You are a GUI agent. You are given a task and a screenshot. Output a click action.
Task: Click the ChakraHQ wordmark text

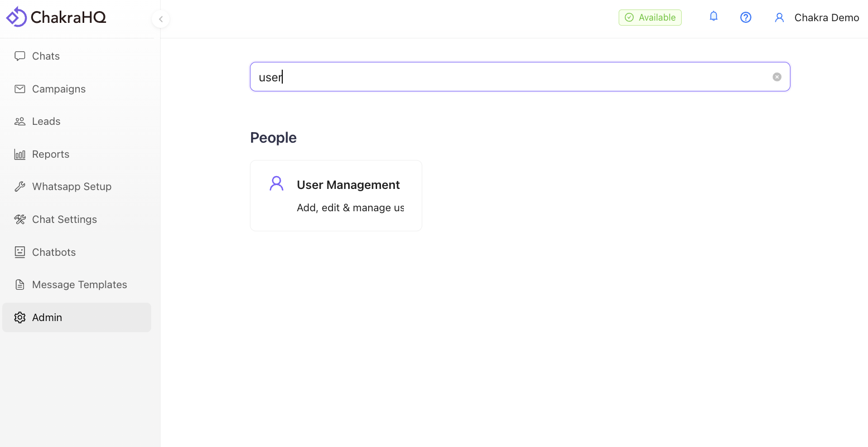pos(68,17)
